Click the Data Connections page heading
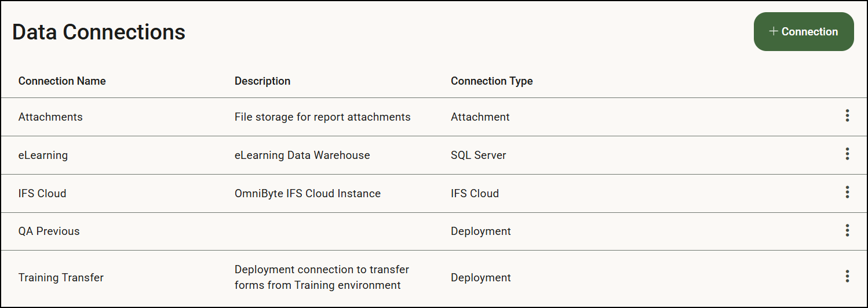This screenshot has height=308, width=868. (x=99, y=32)
